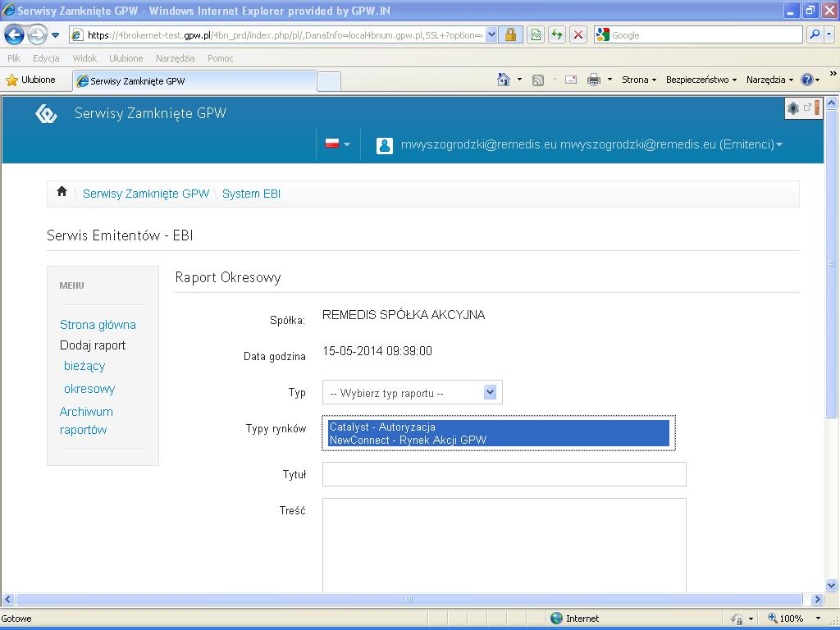Viewport: 840px width, 630px height.
Task: Open the Print options dropdown arrow
Action: 609,80
